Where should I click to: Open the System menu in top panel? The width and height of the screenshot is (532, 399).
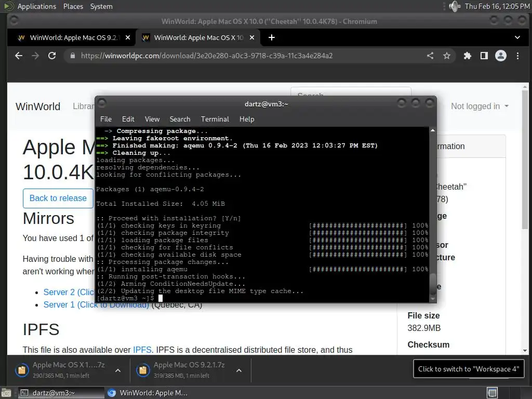pyautogui.click(x=101, y=6)
